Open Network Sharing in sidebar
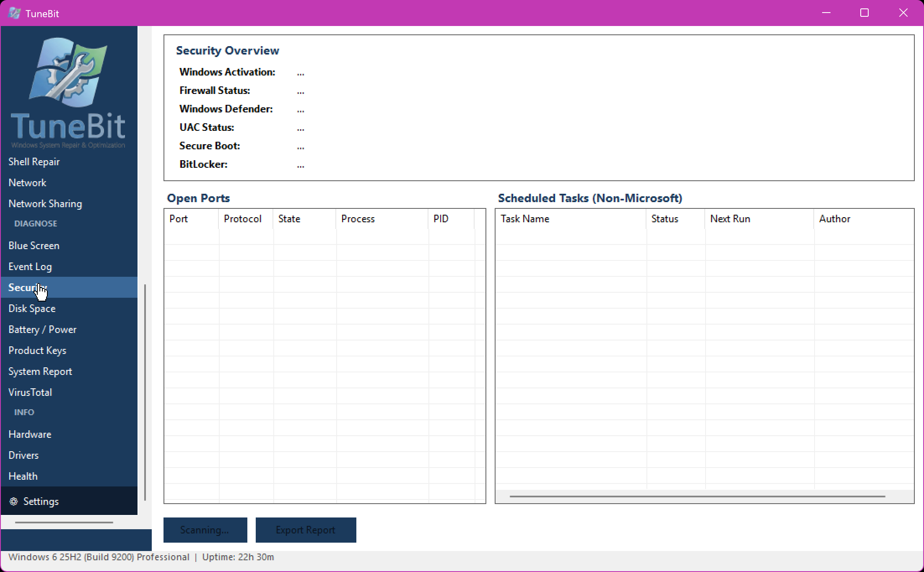 [x=69, y=204]
